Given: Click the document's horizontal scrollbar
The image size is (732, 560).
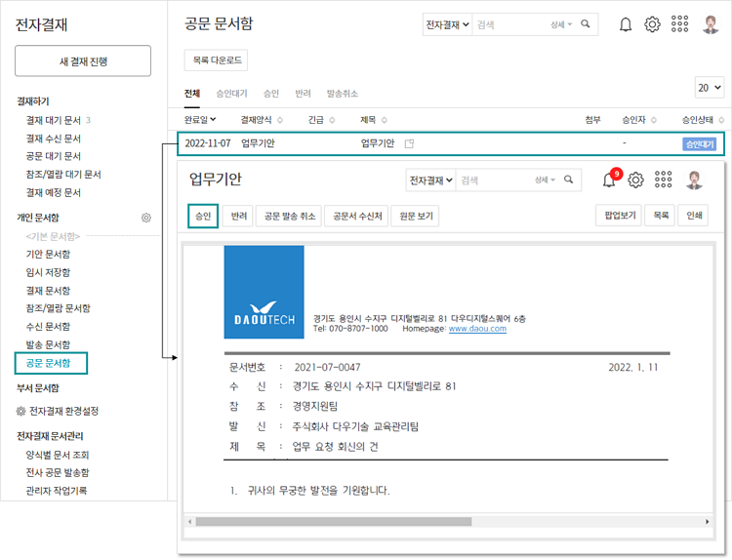Looking at the screenshot, I should pos(390,521).
